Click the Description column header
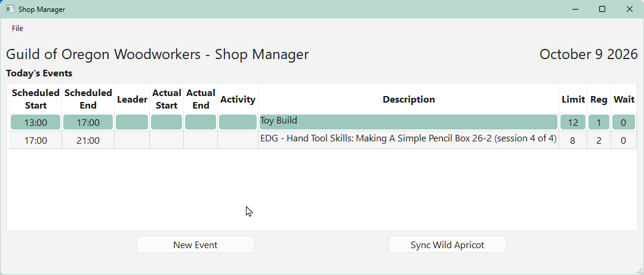Viewport: 644px width, 275px height. [x=408, y=99]
